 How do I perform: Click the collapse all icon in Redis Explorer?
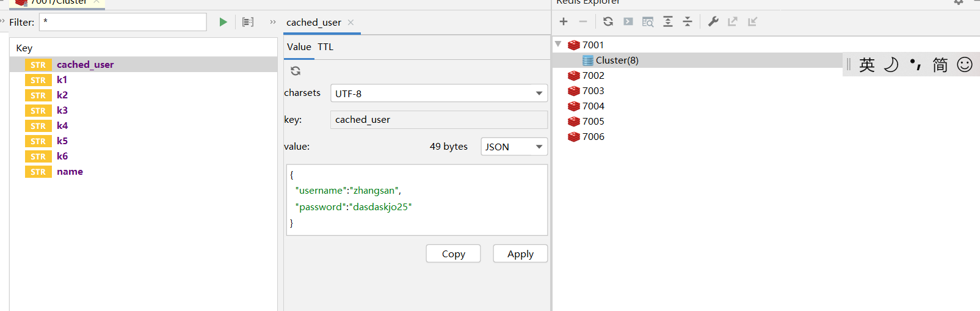688,21
